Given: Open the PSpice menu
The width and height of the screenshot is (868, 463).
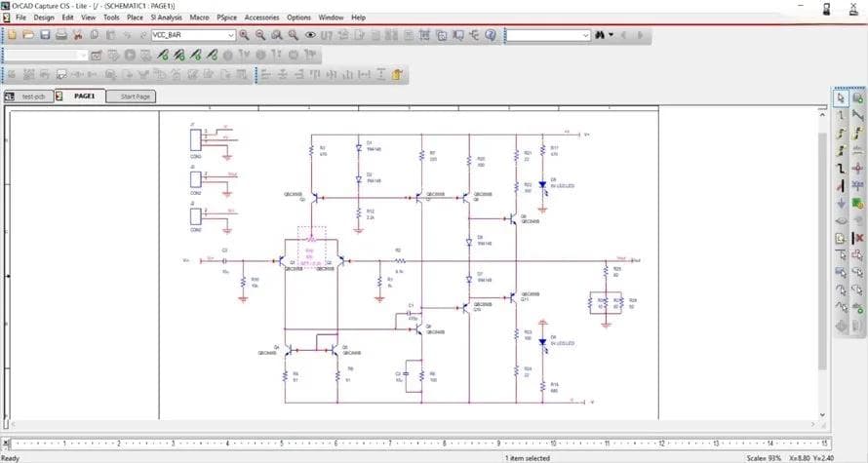Looking at the screenshot, I should 226,18.
